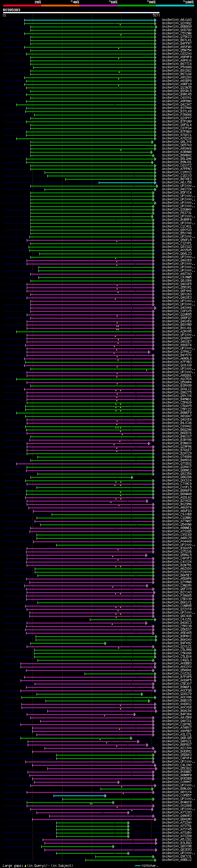
Task: Click the UniRef100_C9W1M0 hit label
Action: (x=177, y=586)
